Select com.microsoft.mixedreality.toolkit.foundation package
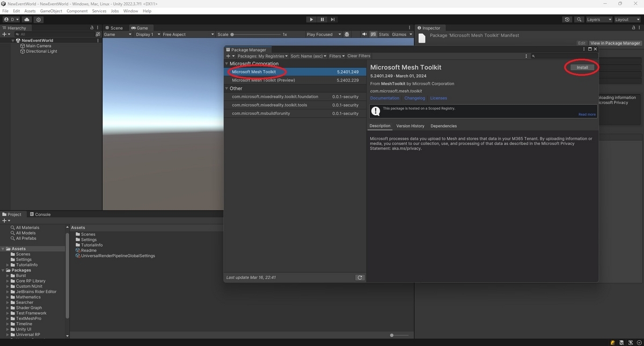The height and width of the screenshot is (346, 644). [x=295, y=97]
